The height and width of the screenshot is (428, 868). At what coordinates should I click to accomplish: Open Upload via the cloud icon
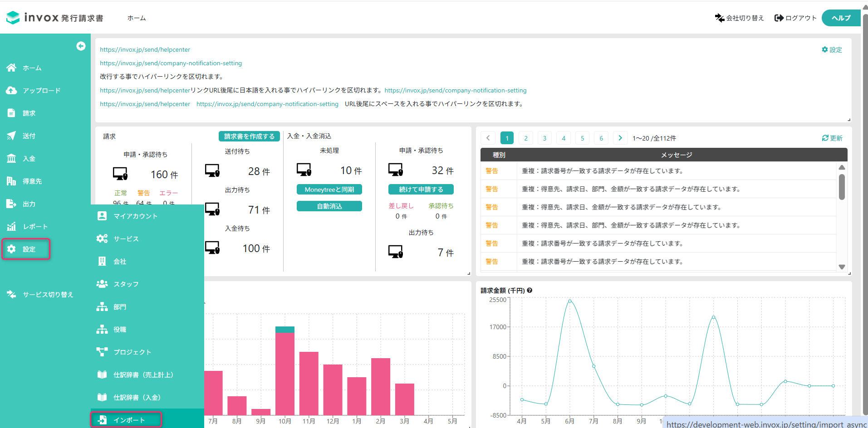point(11,90)
